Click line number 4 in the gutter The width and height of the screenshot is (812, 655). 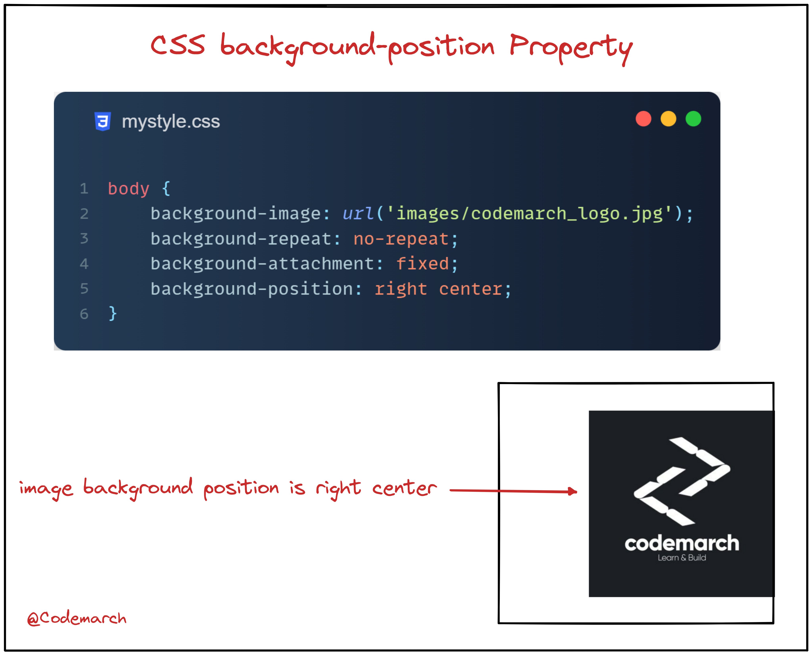click(x=84, y=264)
